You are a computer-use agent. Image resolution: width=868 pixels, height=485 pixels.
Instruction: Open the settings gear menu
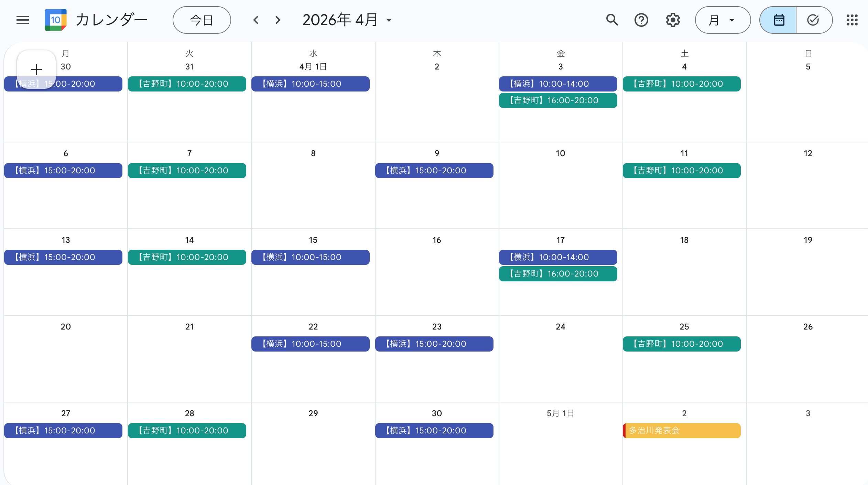click(673, 20)
